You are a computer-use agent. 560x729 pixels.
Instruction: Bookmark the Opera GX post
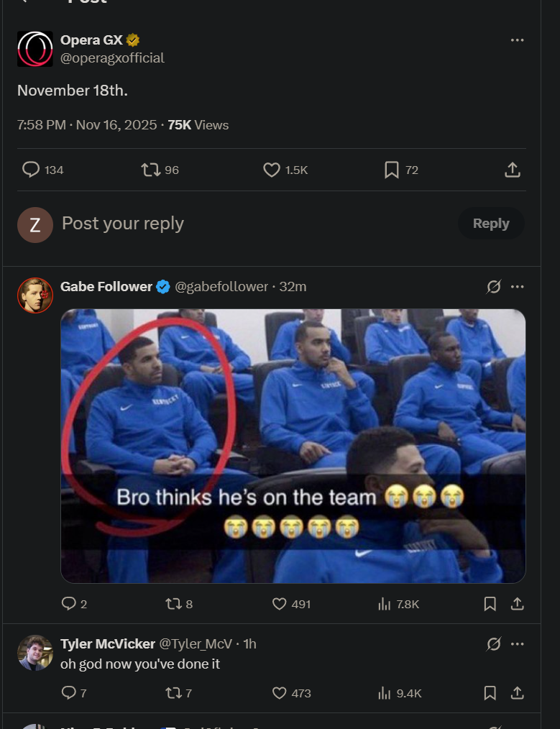[392, 170]
